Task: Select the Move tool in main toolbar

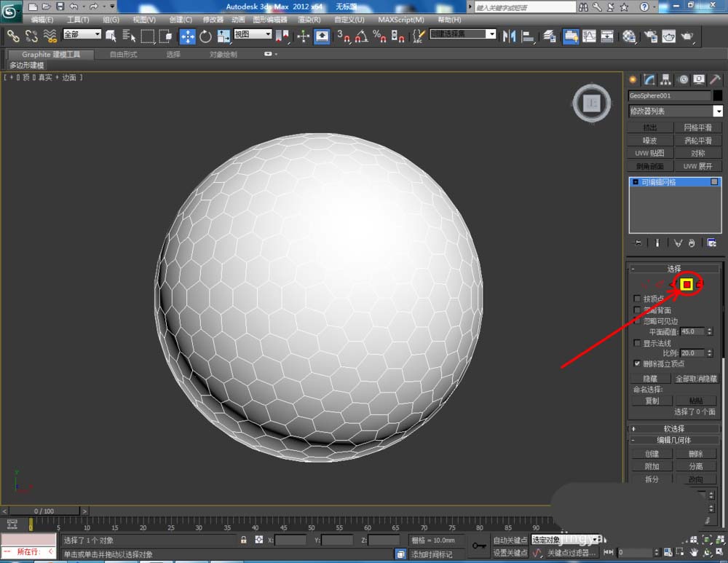Action: pos(187,36)
